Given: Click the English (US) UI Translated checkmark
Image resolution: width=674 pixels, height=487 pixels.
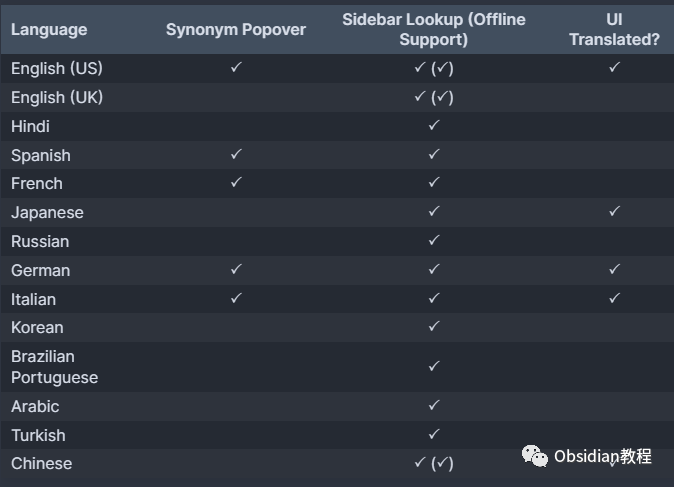Looking at the screenshot, I should click(x=614, y=67).
